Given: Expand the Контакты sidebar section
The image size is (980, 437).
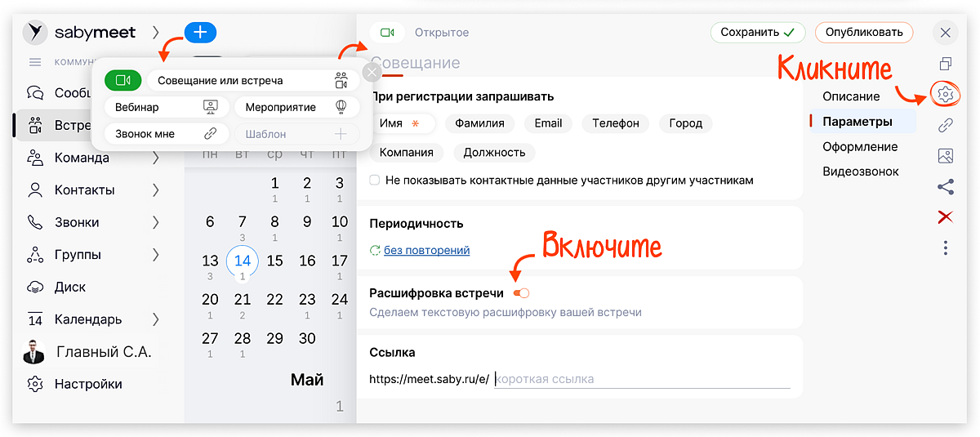Looking at the screenshot, I should pos(155,190).
